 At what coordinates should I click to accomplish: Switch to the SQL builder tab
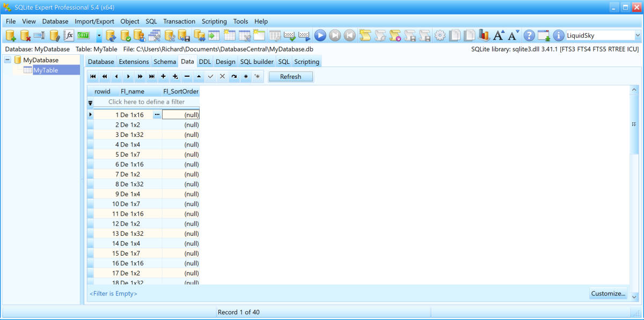(x=257, y=62)
